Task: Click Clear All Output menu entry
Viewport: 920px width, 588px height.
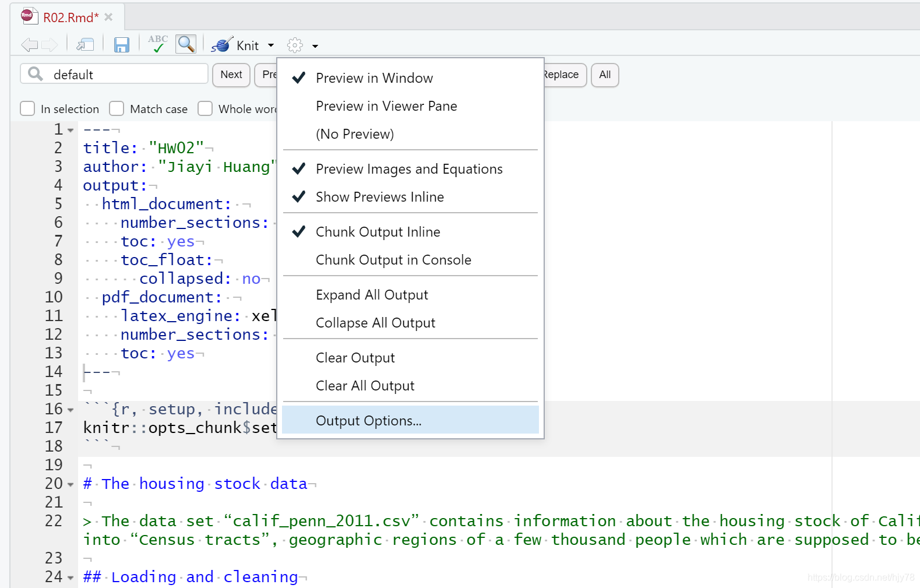Action: click(x=410, y=386)
